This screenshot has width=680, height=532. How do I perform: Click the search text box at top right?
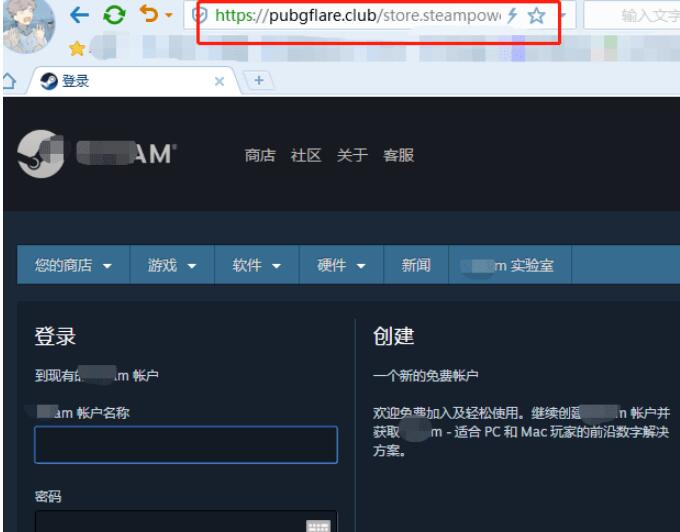pyautogui.click(x=632, y=16)
